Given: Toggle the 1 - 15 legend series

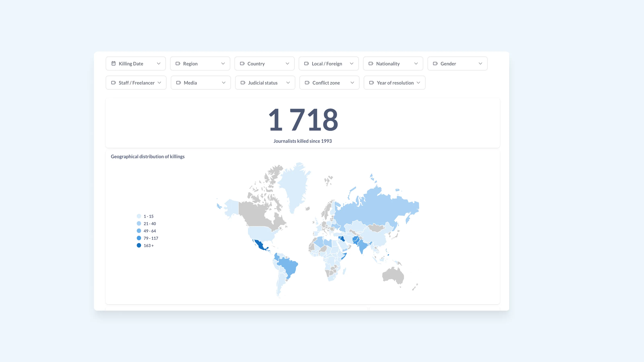Looking at the screenshot, I should 149,216.
